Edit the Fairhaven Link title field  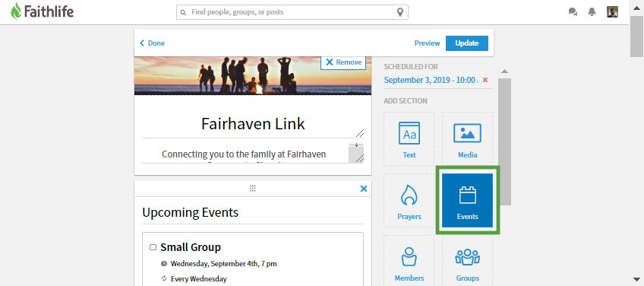coord(253,124)
